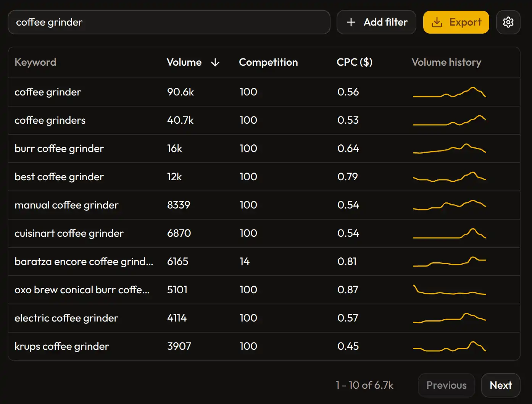This screenshot has height=404, width=532.
Task: Open the manual coffee grinder keyword
Action: tap(66, 205)
